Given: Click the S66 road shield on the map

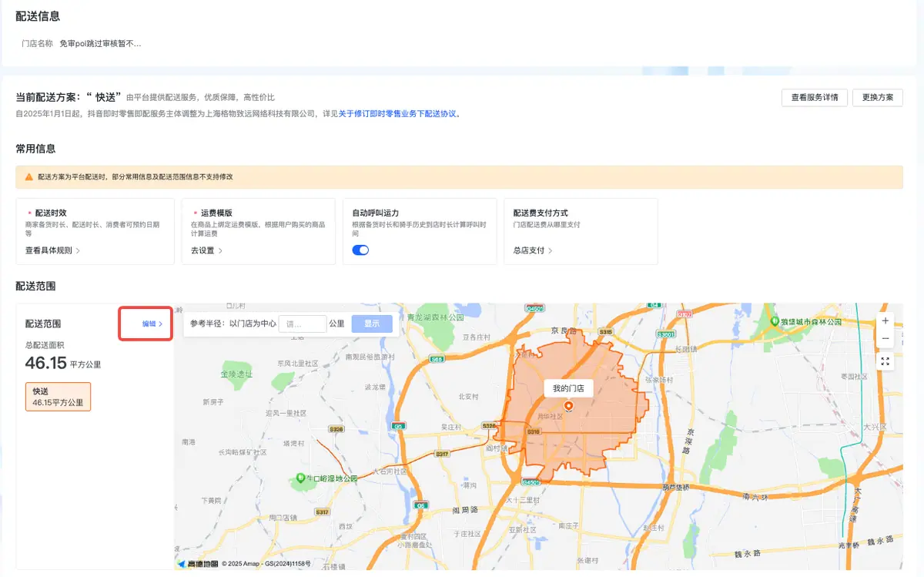Looking at the screenshot, I should [x=437, y=358].
